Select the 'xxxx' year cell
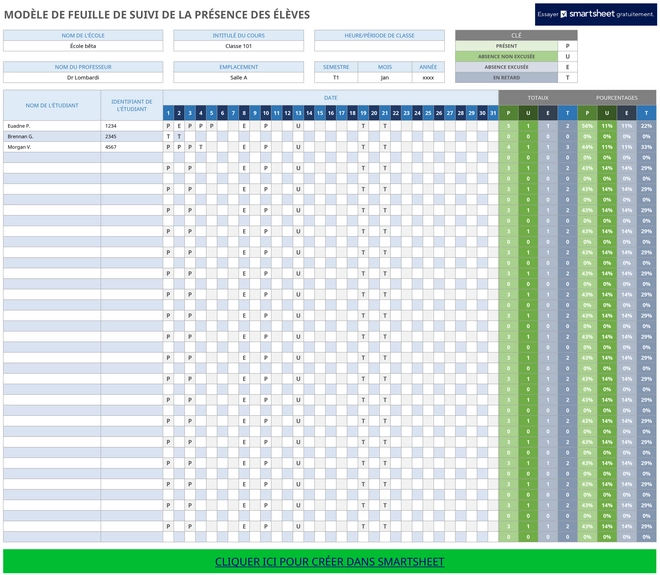 tap(428, 77)
